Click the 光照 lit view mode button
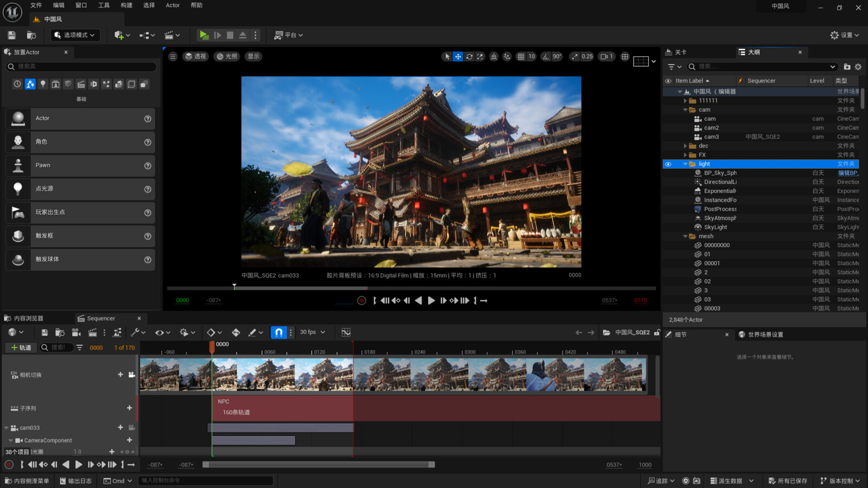868x488 pixels. pyautogui.click(x=227, y=56)
